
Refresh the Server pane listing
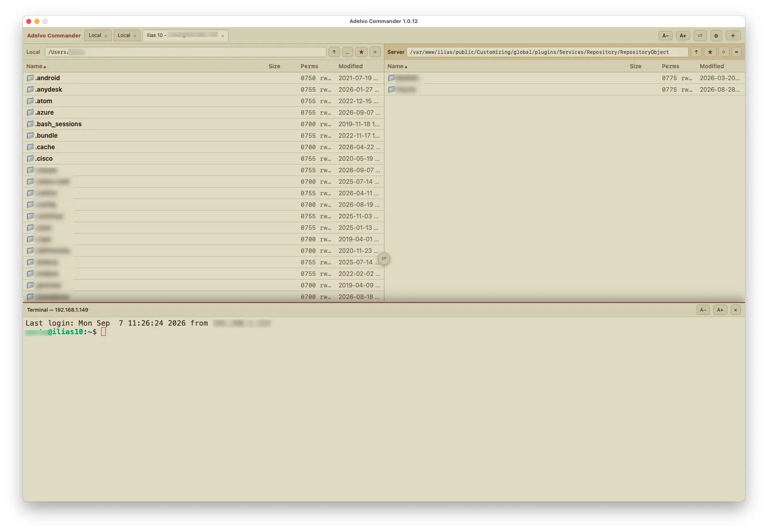[723, 52]
